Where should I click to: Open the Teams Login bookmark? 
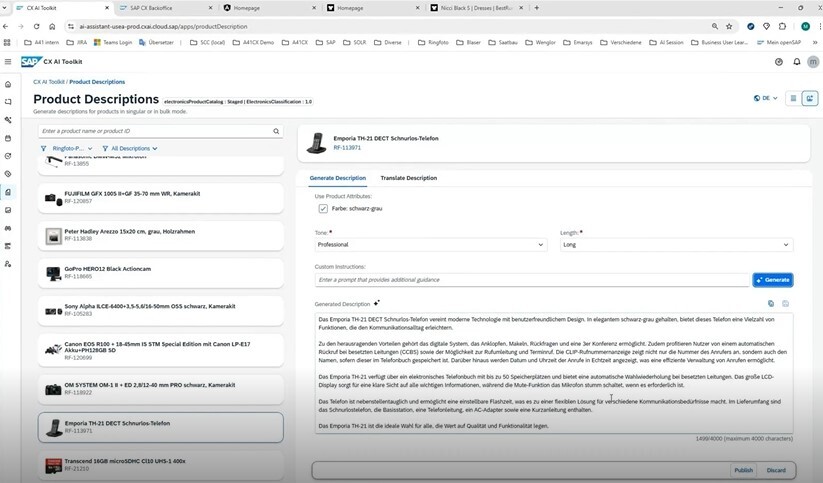tap(113, 43)
